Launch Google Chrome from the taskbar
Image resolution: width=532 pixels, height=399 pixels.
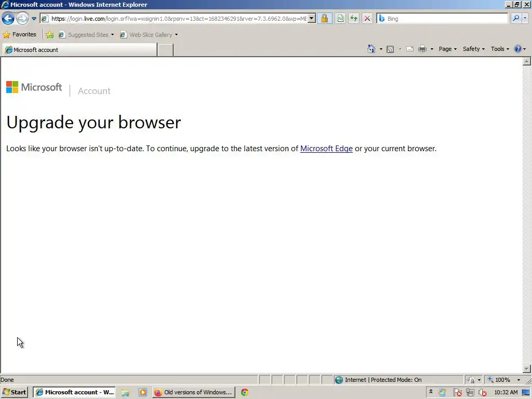(x=245, y=393)
